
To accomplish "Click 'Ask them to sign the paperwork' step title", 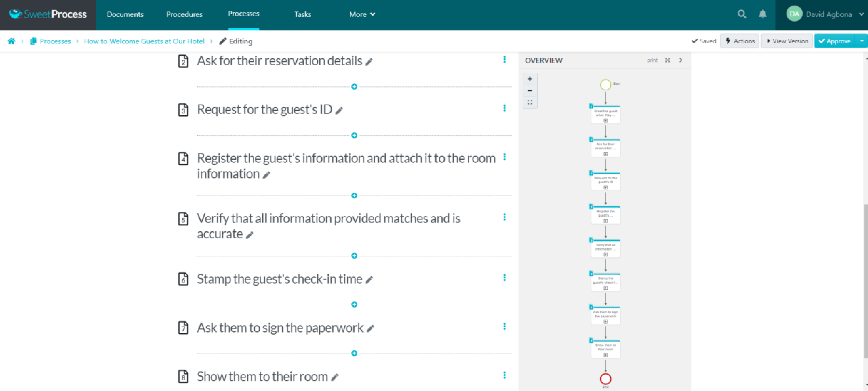I will 280,328.
